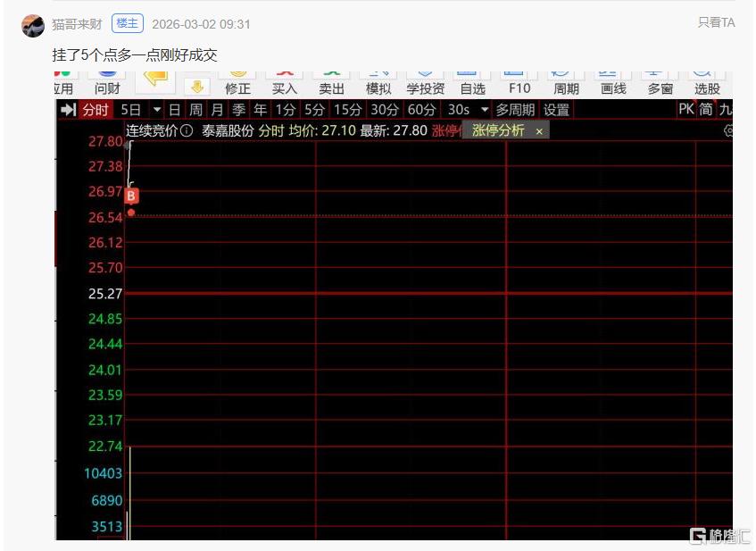The height and width of the screenshot is (551, 756).
Task: Click the red dot marker below B
Action: click(131, 213)
